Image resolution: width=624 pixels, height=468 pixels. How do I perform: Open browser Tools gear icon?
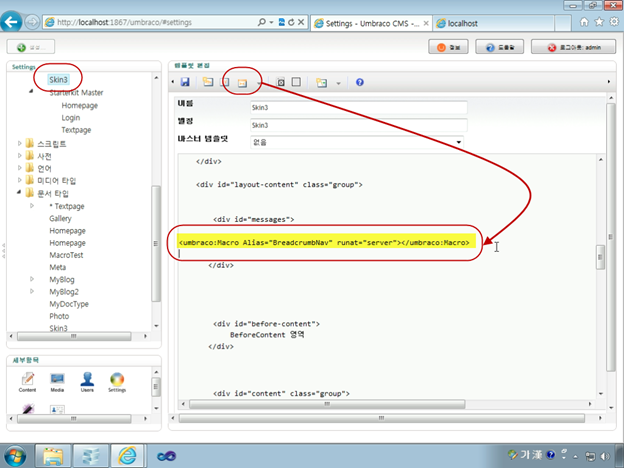pyautogui.click(x=614, y=22)
